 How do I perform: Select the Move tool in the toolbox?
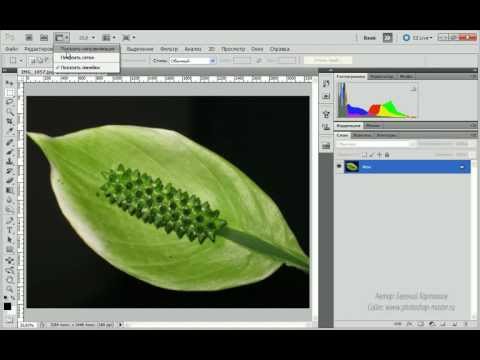click(x=9, y=82)
